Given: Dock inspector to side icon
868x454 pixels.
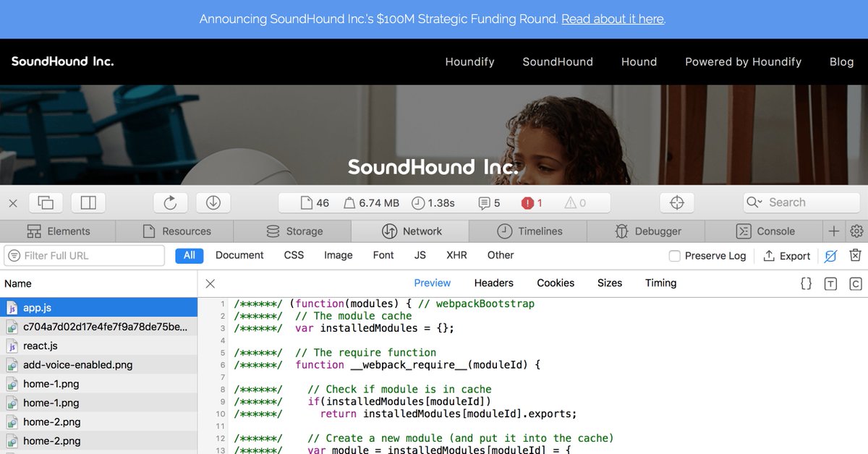Looking at the screenshot, I should pyautogui.click(x=88, y=203).
